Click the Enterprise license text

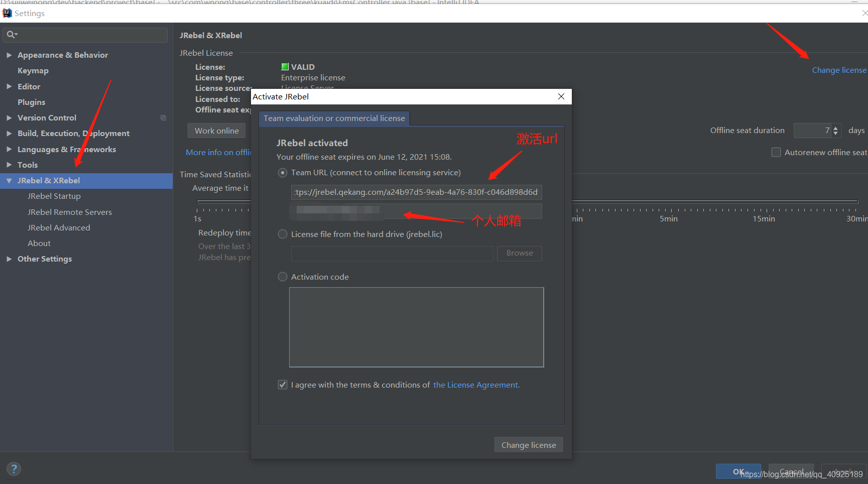pyautogui.click(x=313, y=78)
